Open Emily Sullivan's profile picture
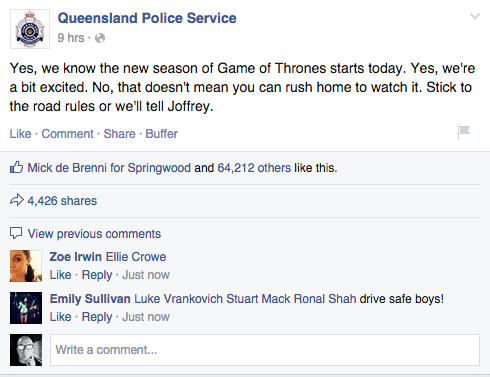Image resolution: width=490 pixels, height=377 pixels. click(26, 308)
